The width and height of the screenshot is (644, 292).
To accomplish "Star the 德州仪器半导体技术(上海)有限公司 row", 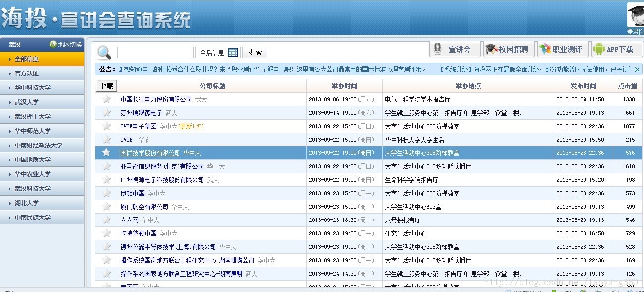I will [x=106, y=246].
